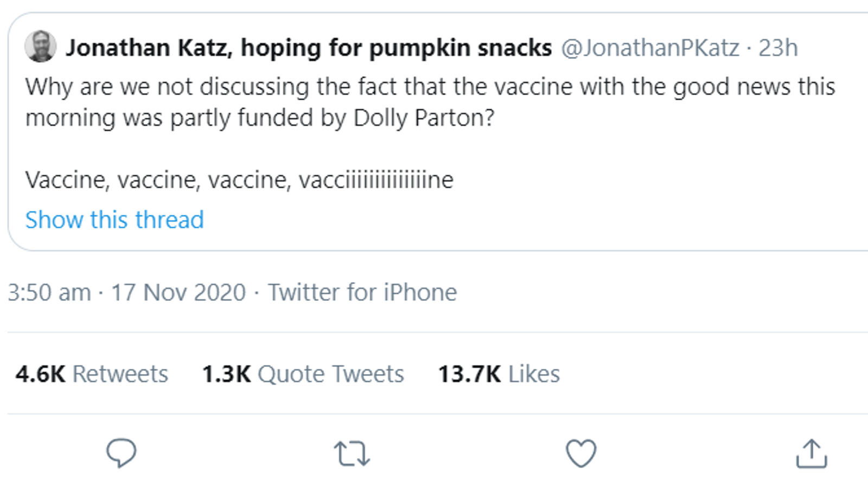Click the 17 Nov 2020 date
The image size is (868, 488).
click(178, 293)
